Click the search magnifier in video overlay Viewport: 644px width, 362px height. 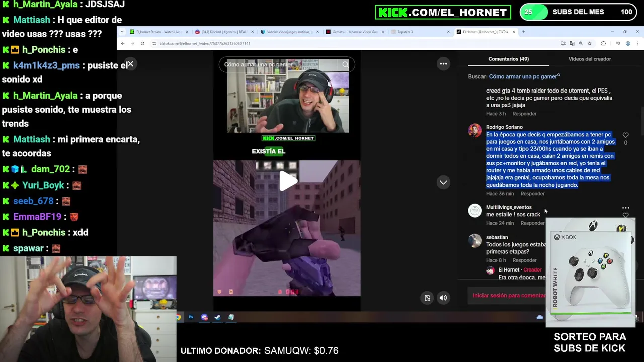click(x=345, y=64)
